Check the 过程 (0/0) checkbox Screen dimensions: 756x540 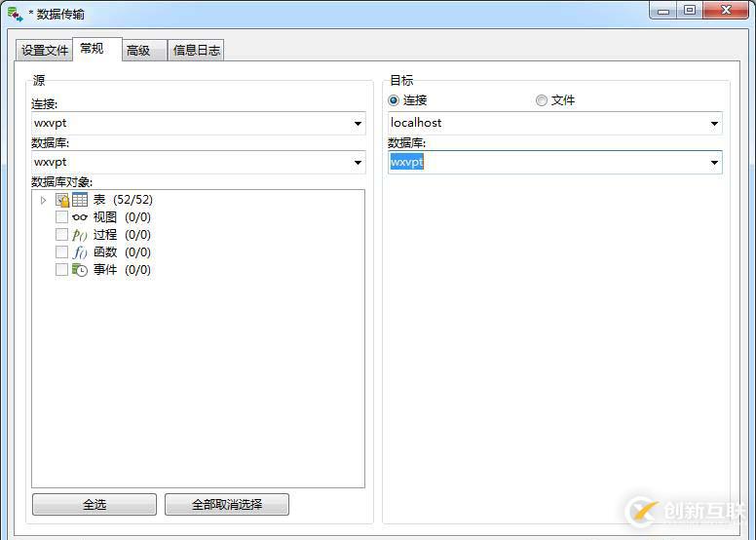61,235
